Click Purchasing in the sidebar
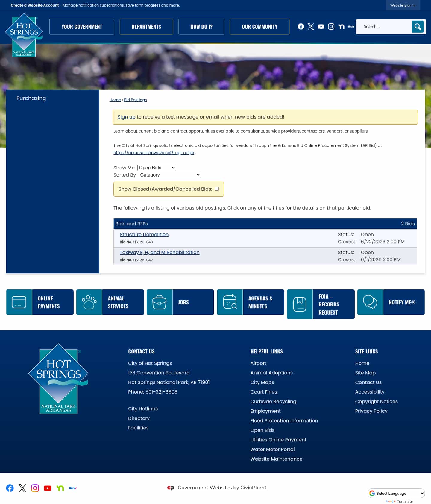This screenshot has width=431, height=504. (x=31, y=98)
